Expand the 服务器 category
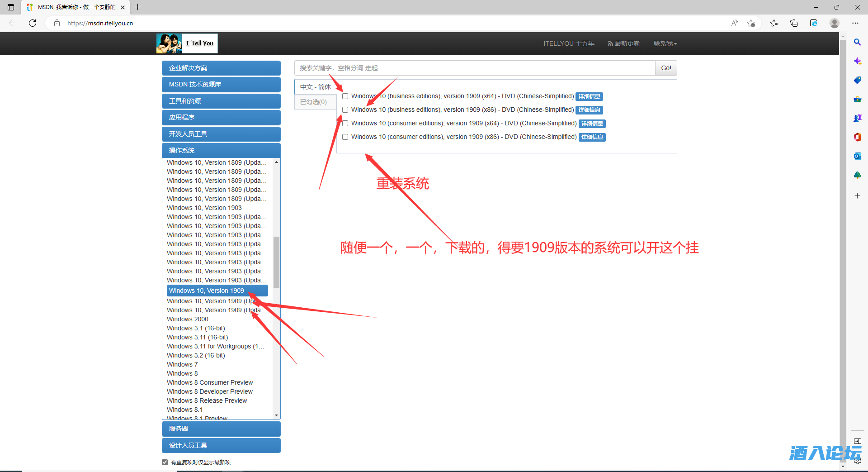The image size is (868, 472). [221, 429]
